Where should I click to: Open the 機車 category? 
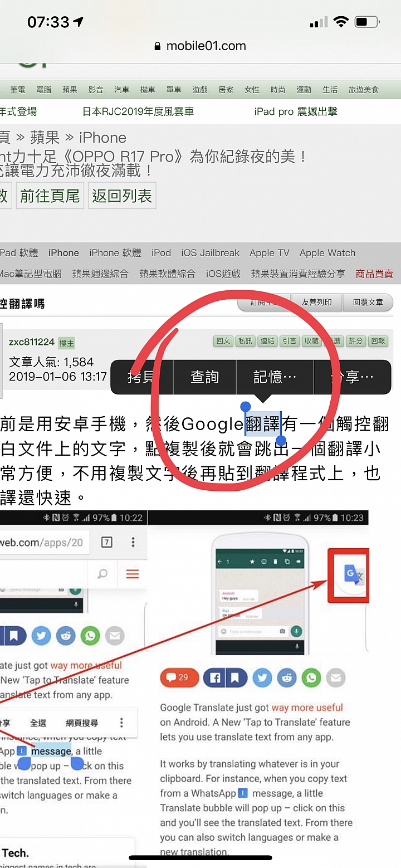pos(148,90)
